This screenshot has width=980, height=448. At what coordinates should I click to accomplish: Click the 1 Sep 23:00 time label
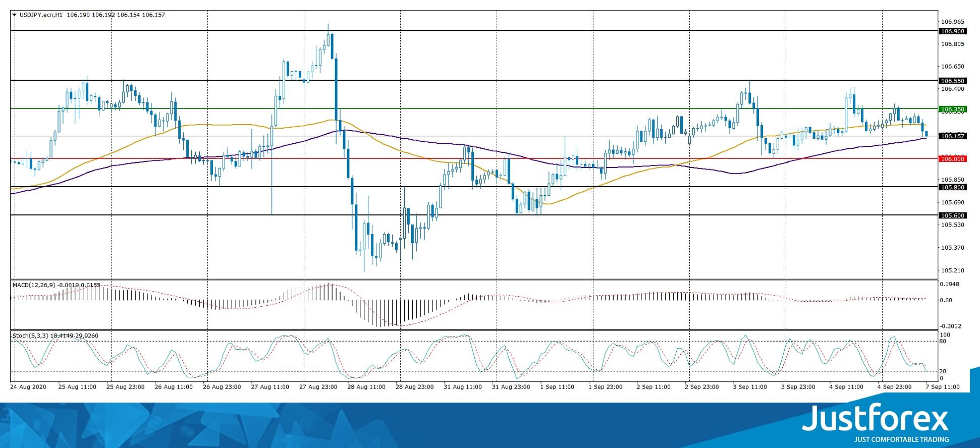point(606,387)
